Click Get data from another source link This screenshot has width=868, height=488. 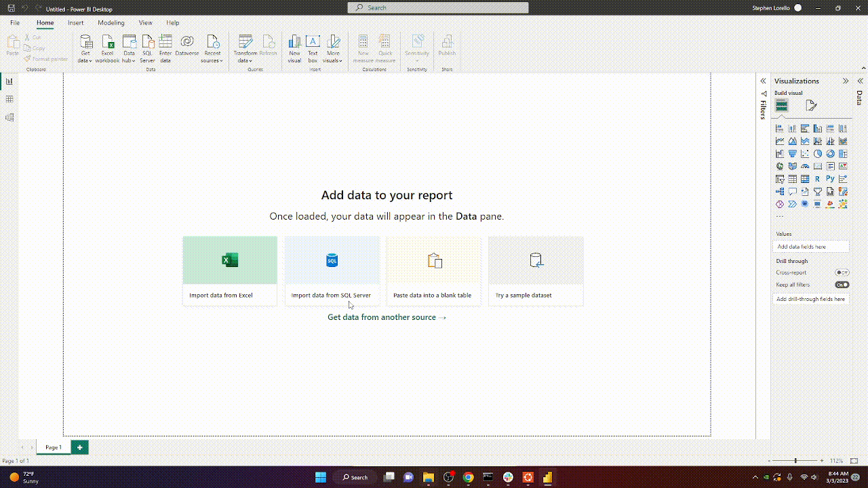point(387,317)
